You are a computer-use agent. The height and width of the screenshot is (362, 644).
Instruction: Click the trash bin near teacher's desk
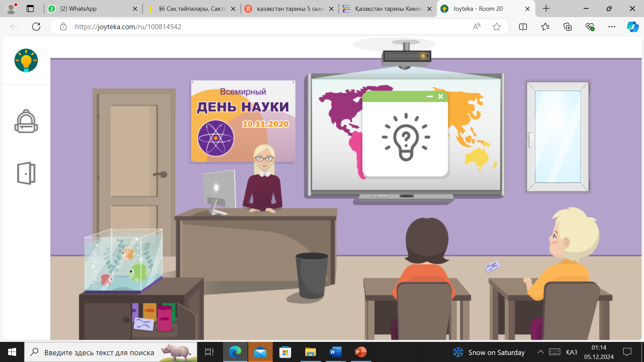pyautogui.click(x=312, y=276)
